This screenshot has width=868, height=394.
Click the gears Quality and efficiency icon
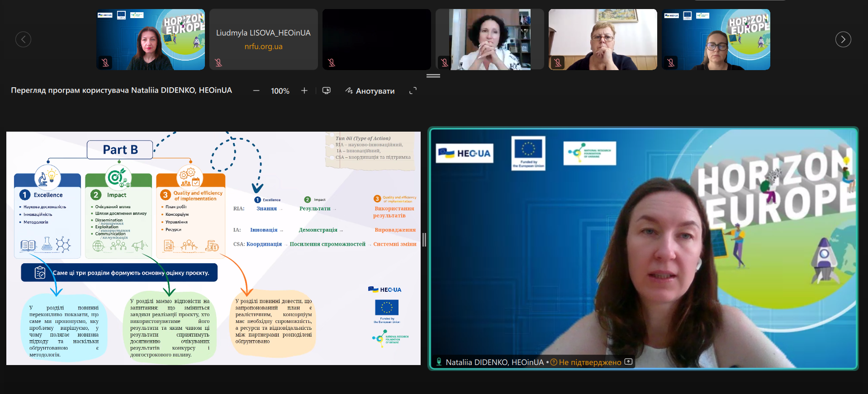(x=190, y=177)
